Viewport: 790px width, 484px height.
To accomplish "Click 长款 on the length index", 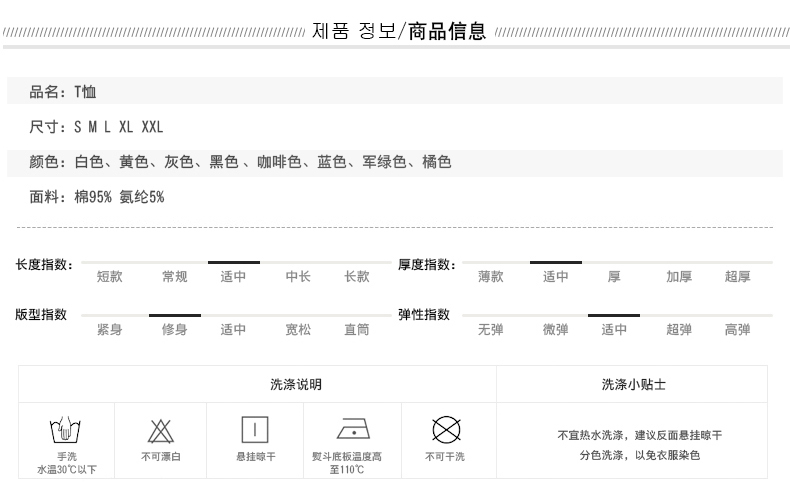I will coord(357,276).
